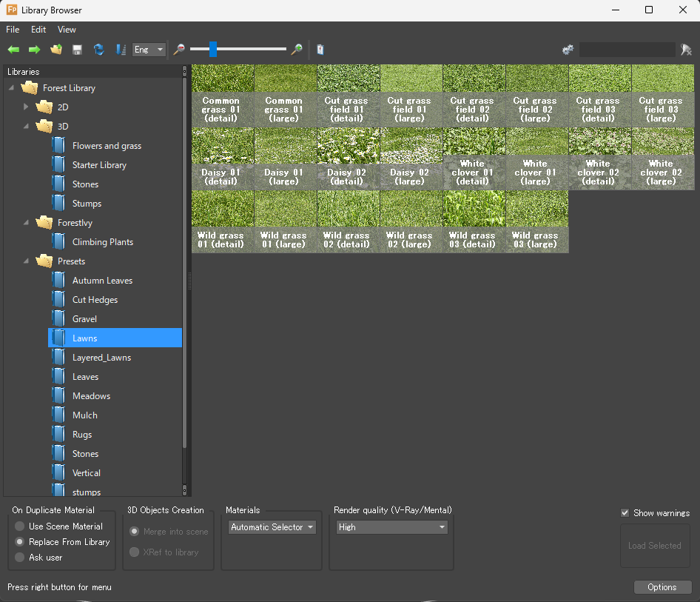Click the open folder toolbar icon

[x=55, y=50]
